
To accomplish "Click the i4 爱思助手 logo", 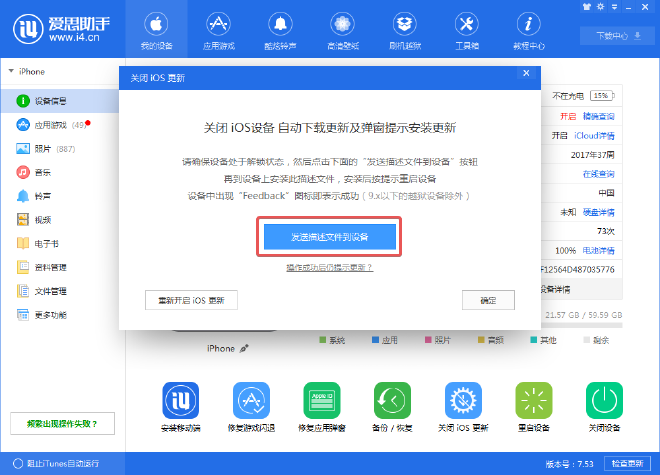I will [61, 29].
